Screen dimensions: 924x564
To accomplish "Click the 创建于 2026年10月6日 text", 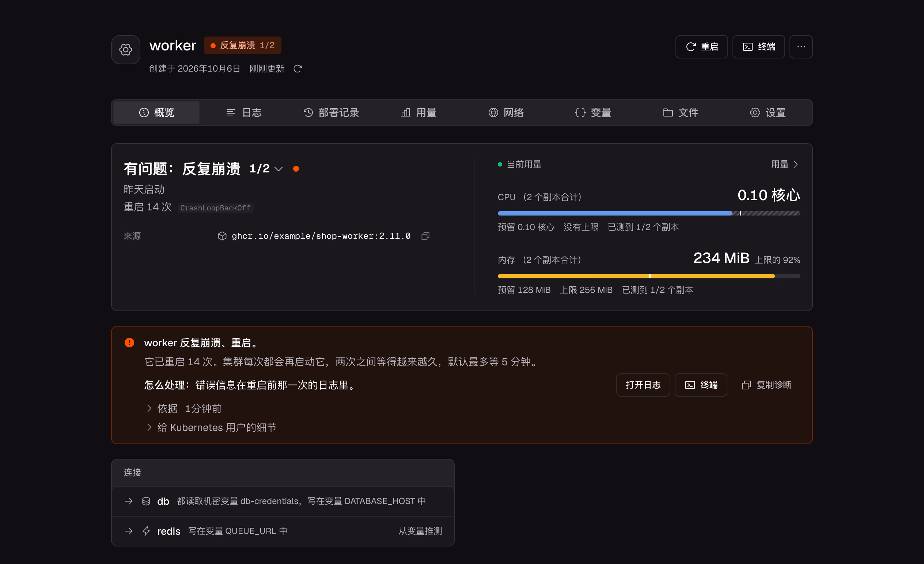I will (194, 69).
